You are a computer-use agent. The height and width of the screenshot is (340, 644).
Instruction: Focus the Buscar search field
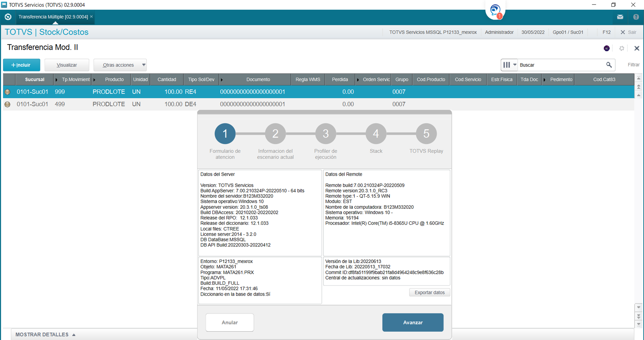click(561, 65)
